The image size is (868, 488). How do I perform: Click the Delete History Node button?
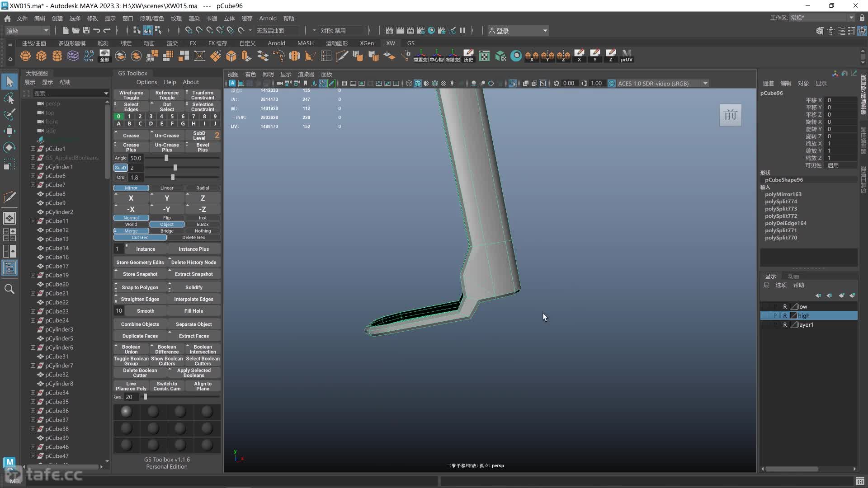click(x=194, y=263)
